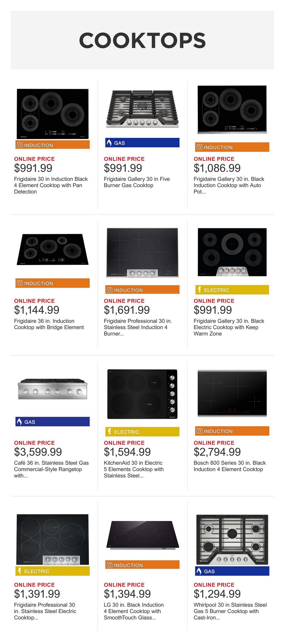Click the $1,691.99 price for Frigidaire Professional Induction
The width and height of the screenshot is (285, 644).
tap(127, 310)
